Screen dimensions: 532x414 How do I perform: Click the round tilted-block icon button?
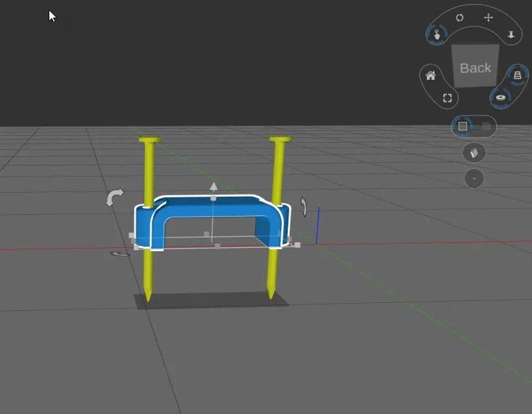[474, 153]
